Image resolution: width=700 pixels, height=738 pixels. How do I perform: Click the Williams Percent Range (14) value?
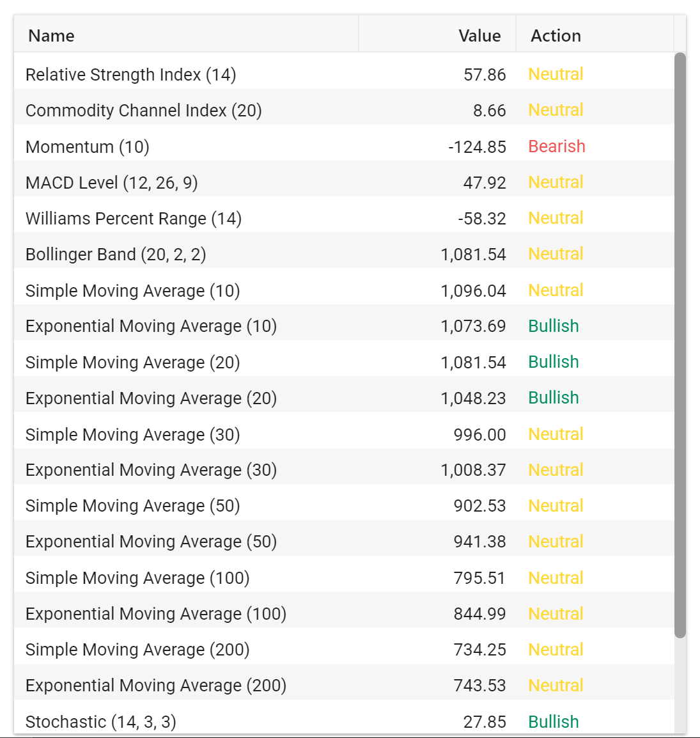tap(482, 218)
